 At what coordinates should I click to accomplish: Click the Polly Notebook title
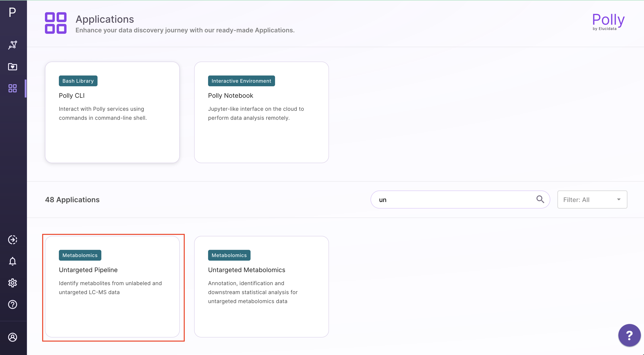[x=231, y=95]
